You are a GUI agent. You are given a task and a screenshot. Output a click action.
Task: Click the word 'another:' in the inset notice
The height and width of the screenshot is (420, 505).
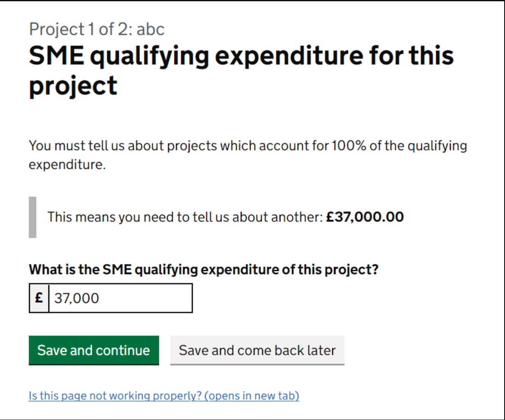point(297,217)
